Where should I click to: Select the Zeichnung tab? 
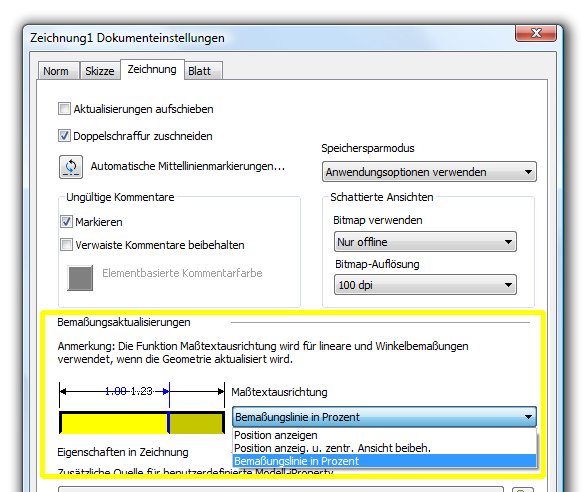(152, 69)
